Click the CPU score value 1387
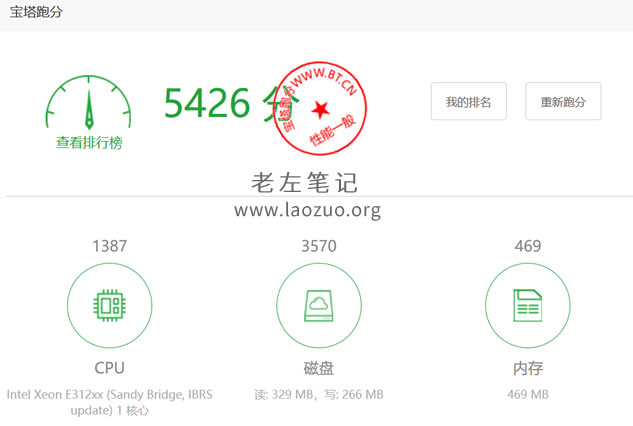The image size is (633, 426). 109,246
